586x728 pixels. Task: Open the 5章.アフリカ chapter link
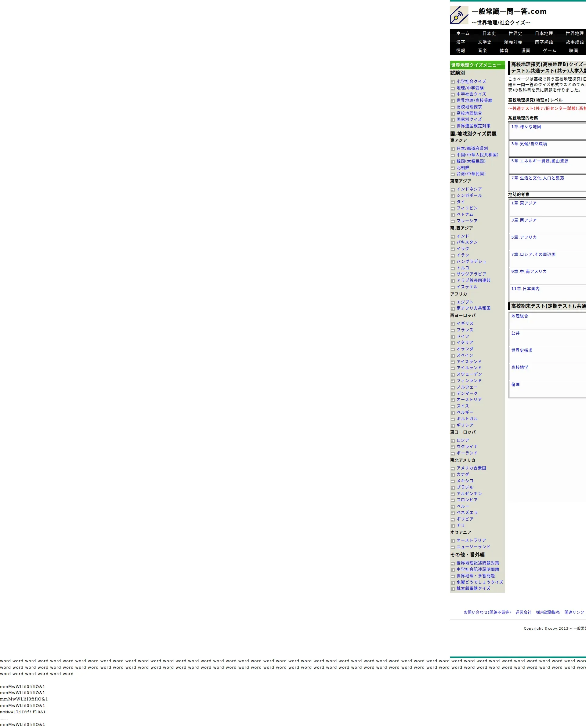tap(524, 237)
